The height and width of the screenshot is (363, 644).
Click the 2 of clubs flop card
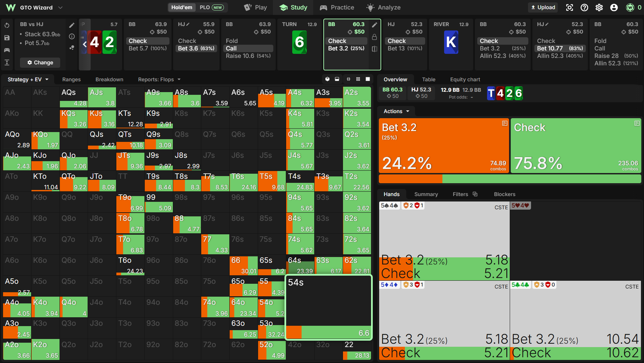coord(109,42)
